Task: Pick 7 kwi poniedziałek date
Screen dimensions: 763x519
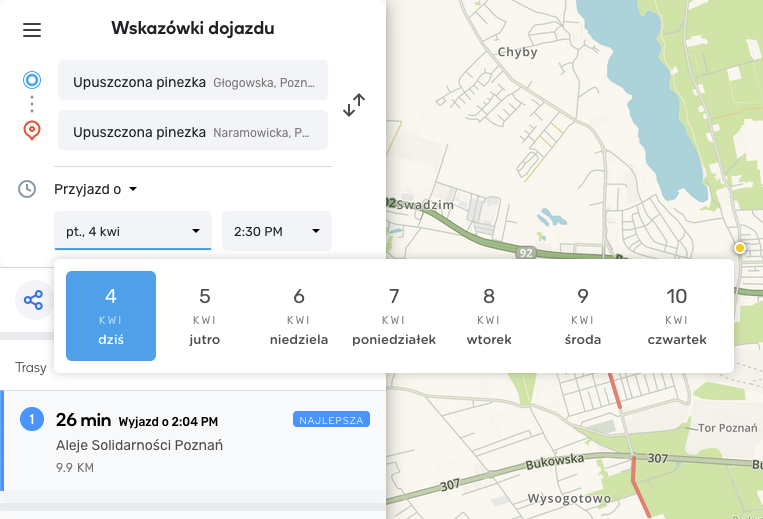Action: coord(394,316)
